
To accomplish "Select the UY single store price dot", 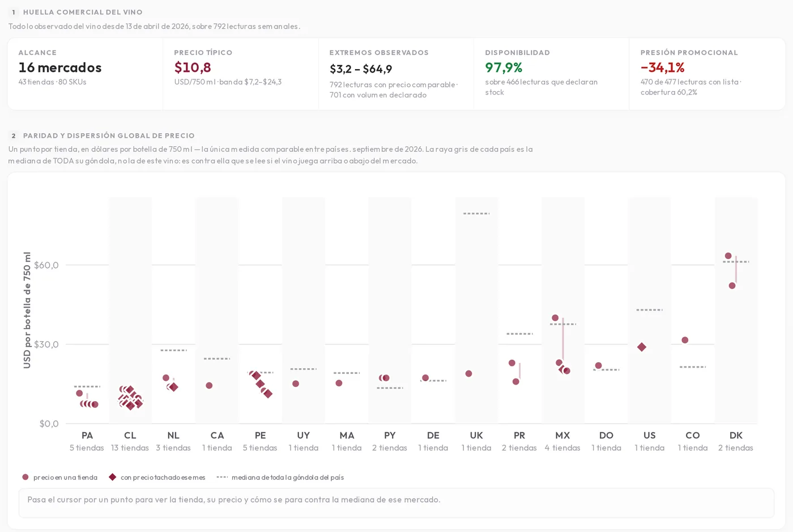I will coord(296,384).
